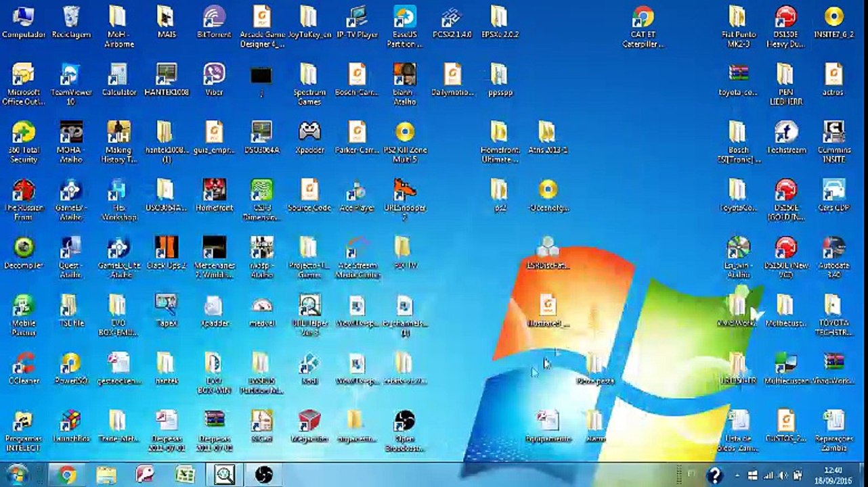The width and height of the screenshot is (868, 487).
Task: Select the PS2 Kill Zone Multi 5 disc icon
Action: [x=405, y=143]
